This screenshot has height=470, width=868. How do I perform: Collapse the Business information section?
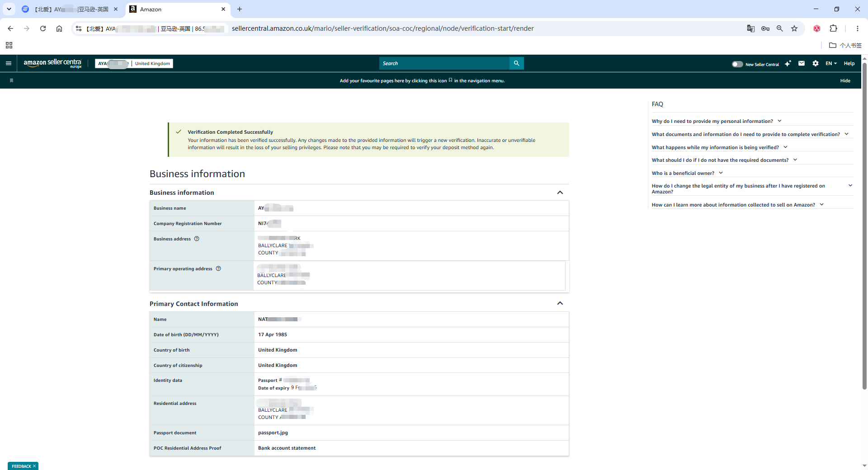pyautogui.click(x=560, y=193)
